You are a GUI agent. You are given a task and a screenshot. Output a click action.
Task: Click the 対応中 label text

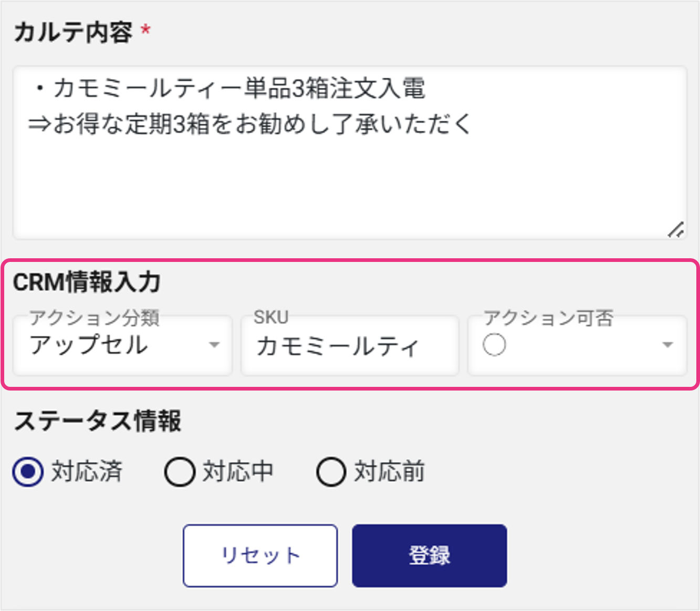(x=238, y=471)
